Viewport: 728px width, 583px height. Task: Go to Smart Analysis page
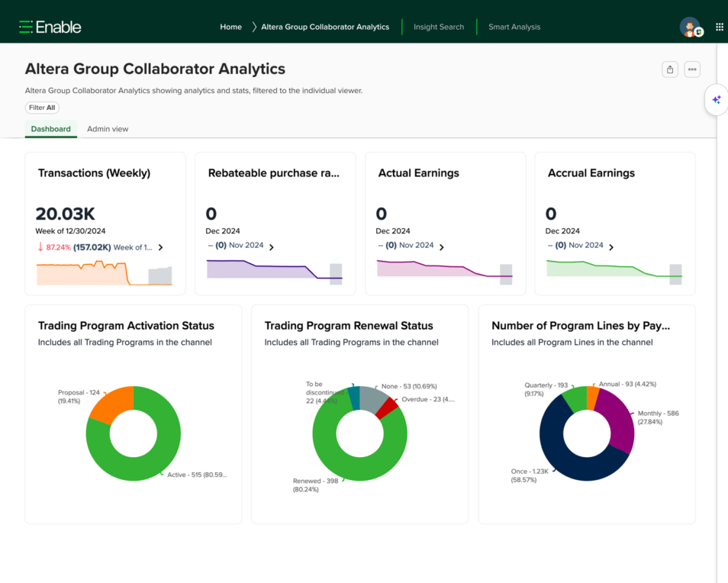[x=514, y=27]
